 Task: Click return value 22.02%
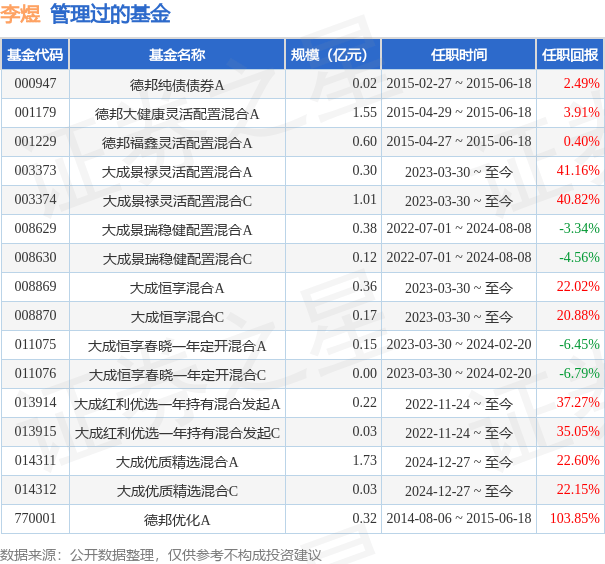tap(578, 286)
